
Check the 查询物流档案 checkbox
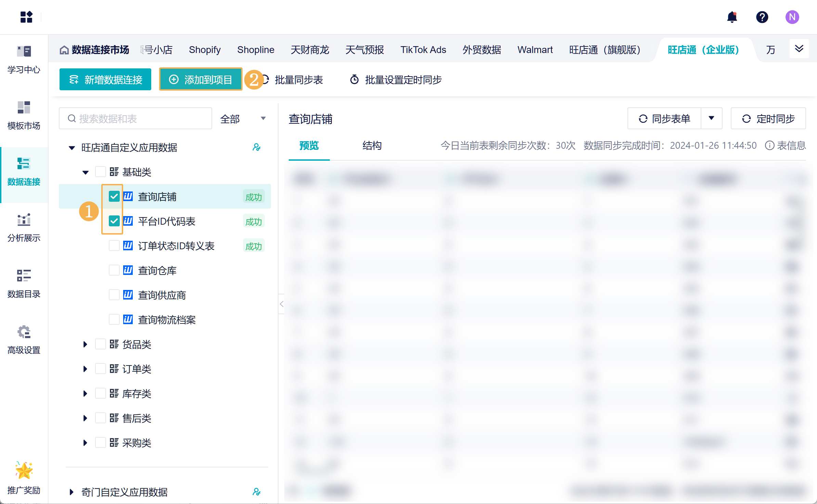coord(114,320)
